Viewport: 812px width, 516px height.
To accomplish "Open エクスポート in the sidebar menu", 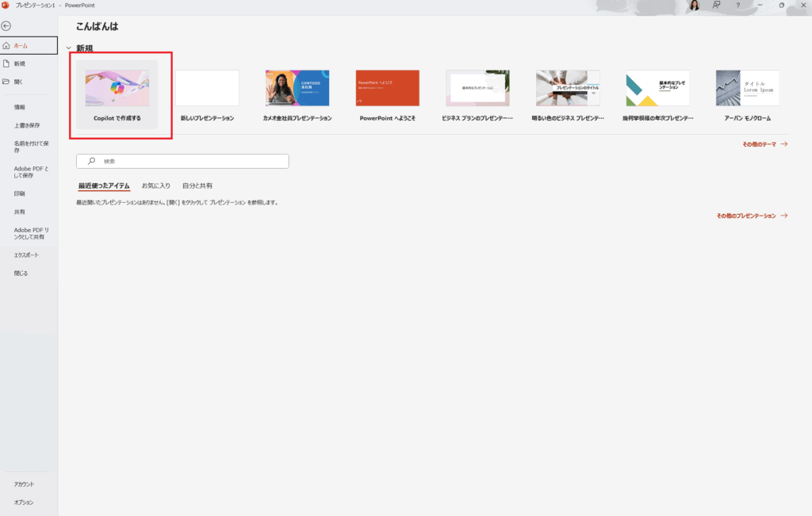I will [26, 255].
